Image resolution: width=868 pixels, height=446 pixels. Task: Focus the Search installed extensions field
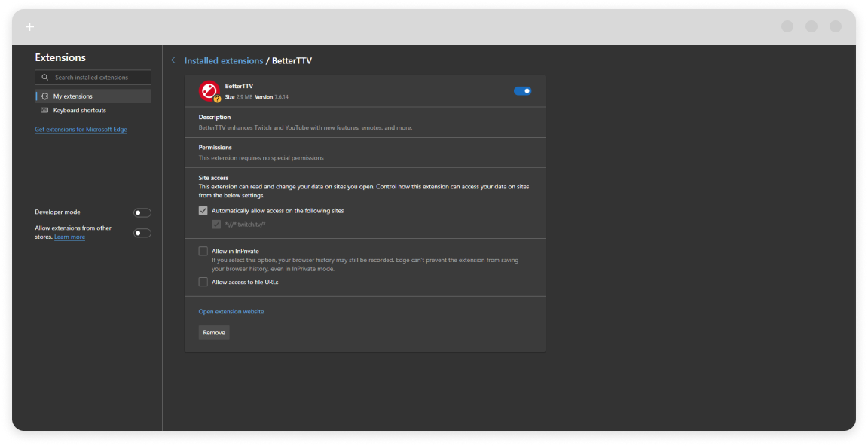pos(93,78)
